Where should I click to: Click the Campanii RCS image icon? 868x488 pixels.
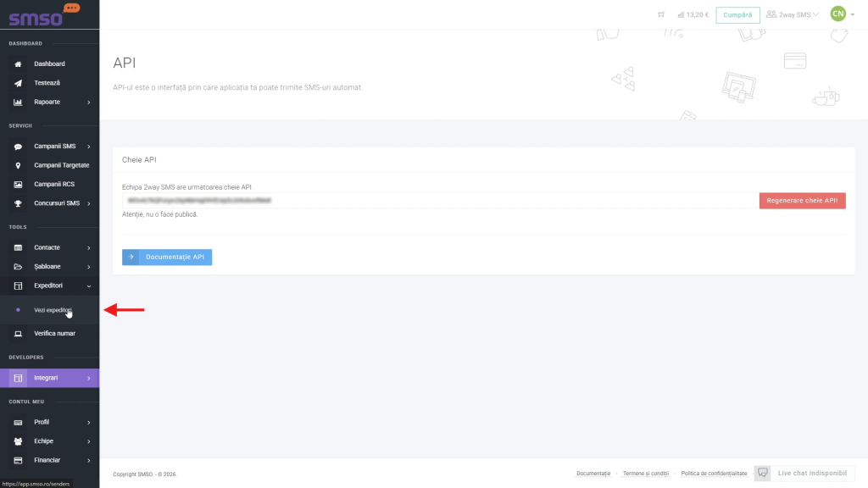pyautogui.click(x=18, y=184)
